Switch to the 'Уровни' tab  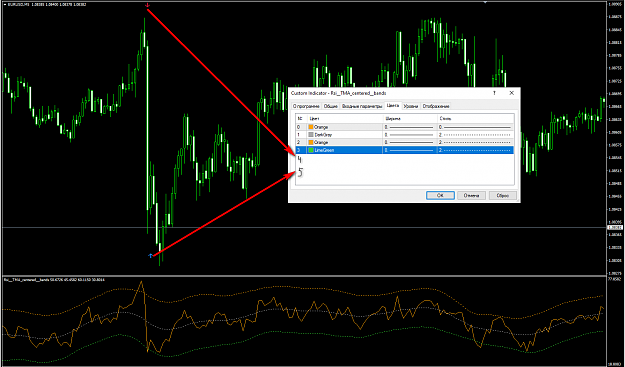coord(411,106)
